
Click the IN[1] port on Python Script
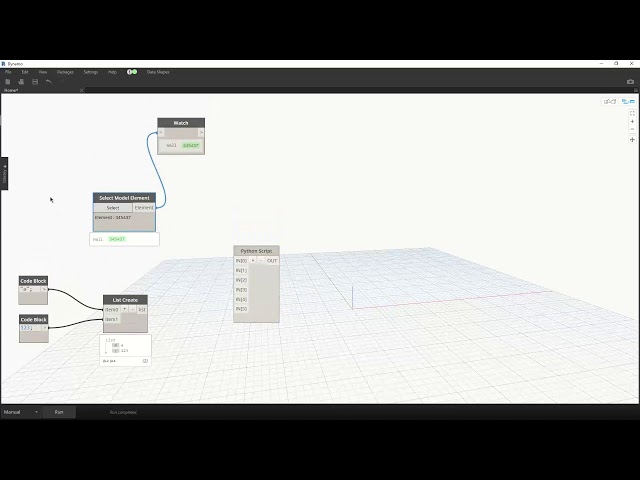coord(241,270)
